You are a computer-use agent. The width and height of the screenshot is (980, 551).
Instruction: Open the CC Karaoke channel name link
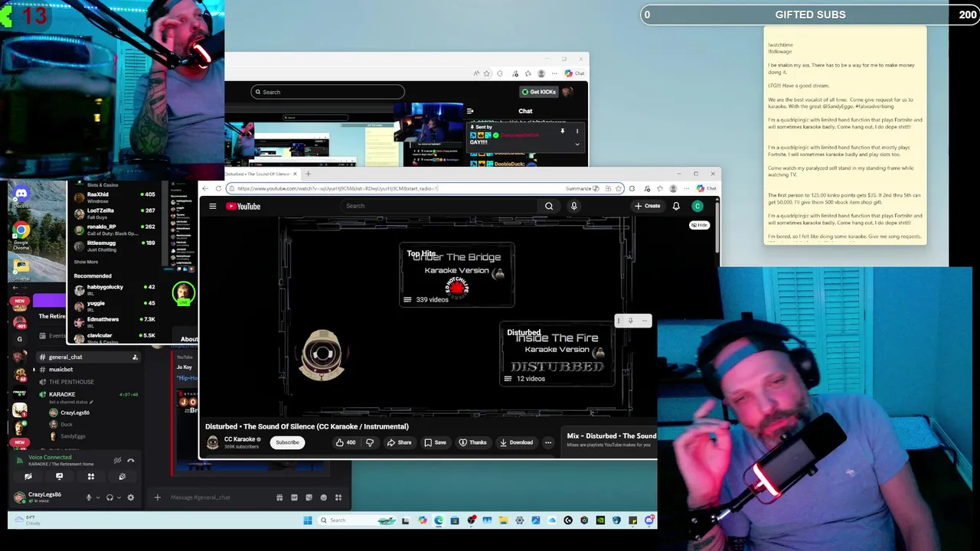(239, 439)
